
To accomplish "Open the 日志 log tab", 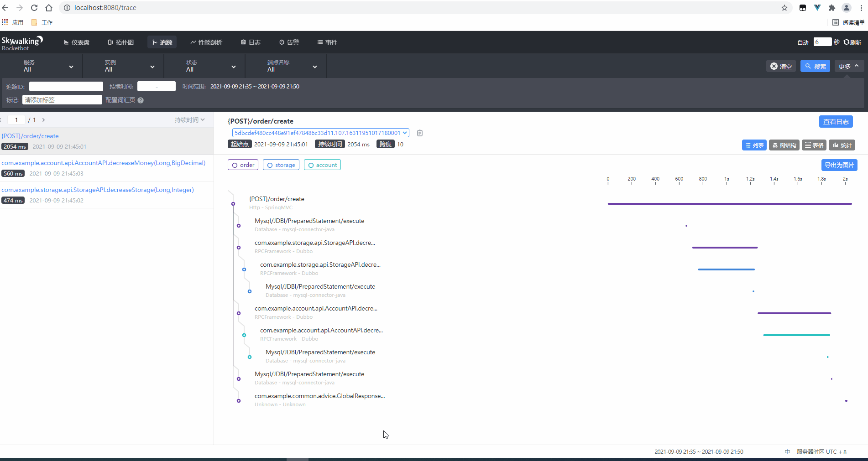I will (251, 42).
